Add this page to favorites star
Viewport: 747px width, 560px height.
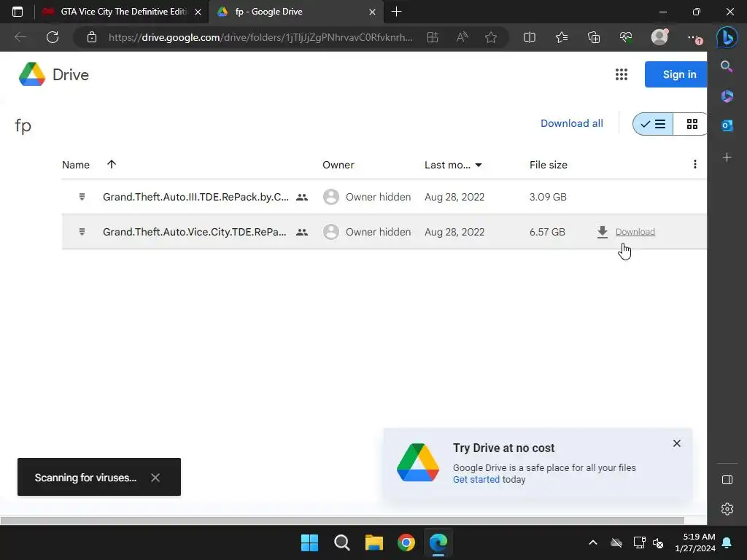[x=491, y=37]
